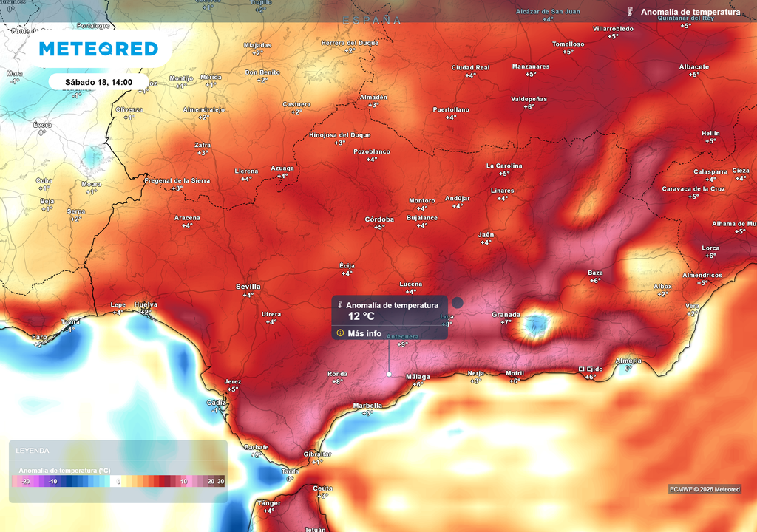Click the info icon next to Más info
Viewport: 757px width, 532px height.
pos(340,333)
